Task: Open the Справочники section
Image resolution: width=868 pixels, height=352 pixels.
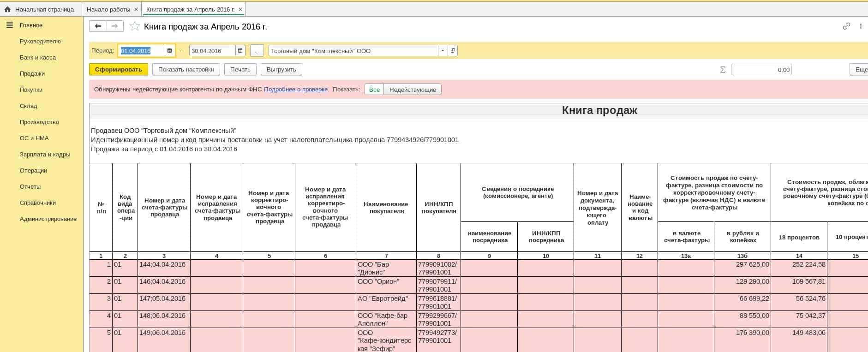Action: [38, 203]
